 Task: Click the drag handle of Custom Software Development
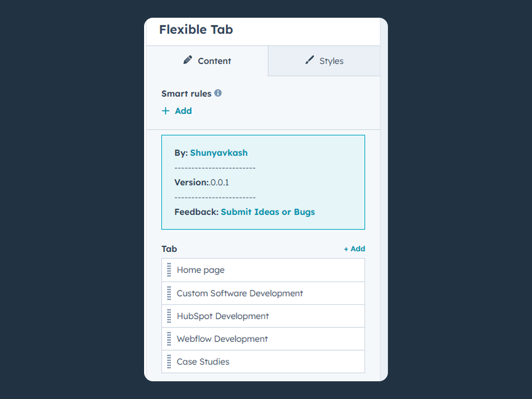click(x=169, y=293)
